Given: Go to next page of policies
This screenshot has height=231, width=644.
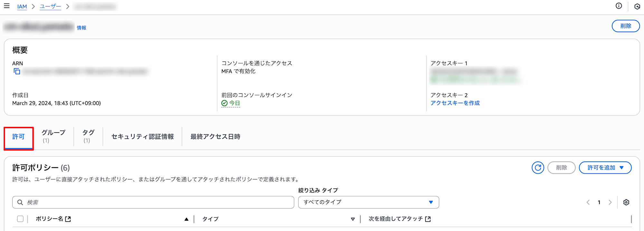Looking at the screenshot, I should tap(610, 202).
